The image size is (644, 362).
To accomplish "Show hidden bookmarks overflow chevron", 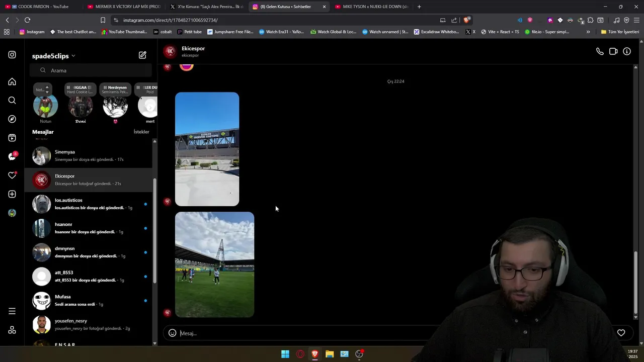I will (x=588, y=32).
